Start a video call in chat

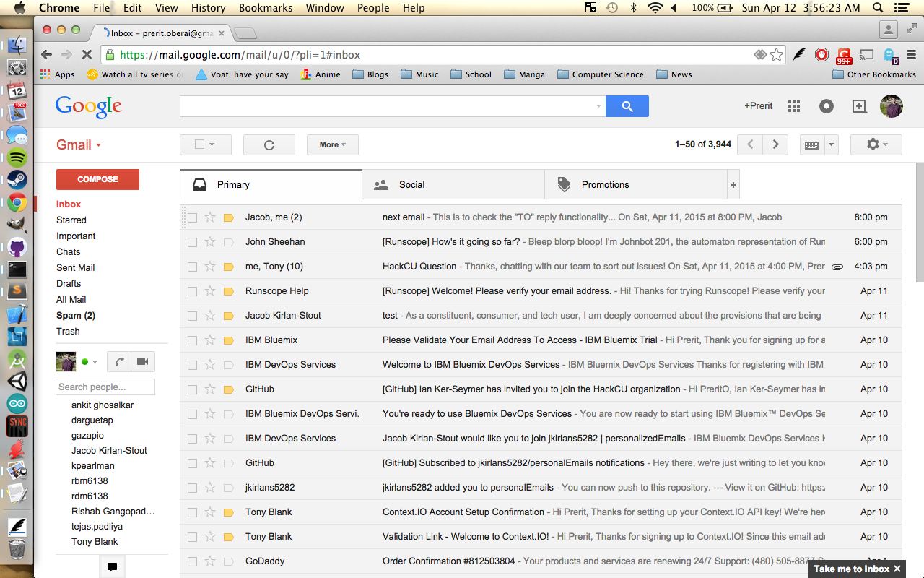coord(142,361)
